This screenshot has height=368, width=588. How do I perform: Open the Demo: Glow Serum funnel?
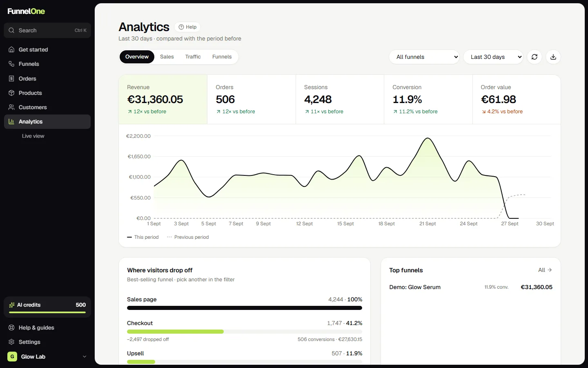coord(470,287)
